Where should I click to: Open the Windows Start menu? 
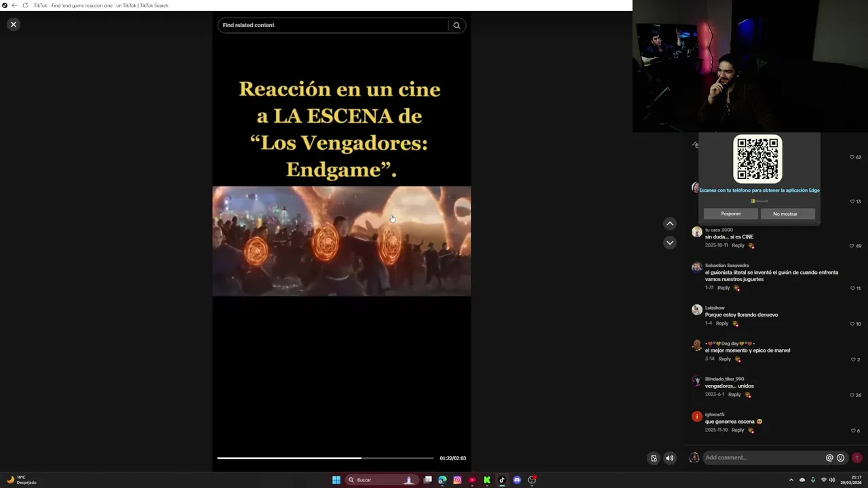coord(336,480)
